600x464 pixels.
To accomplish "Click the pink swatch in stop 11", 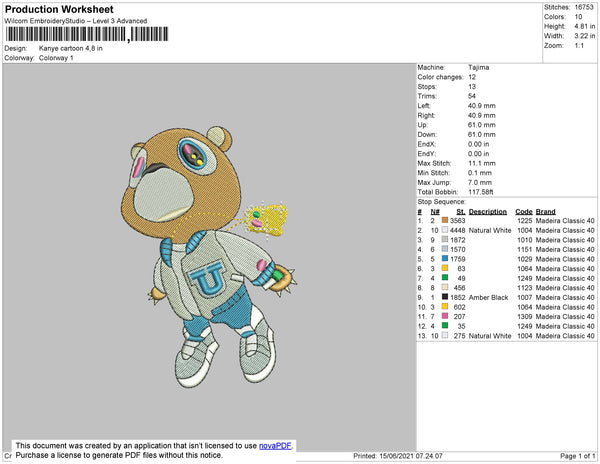I will click(445, 316).
